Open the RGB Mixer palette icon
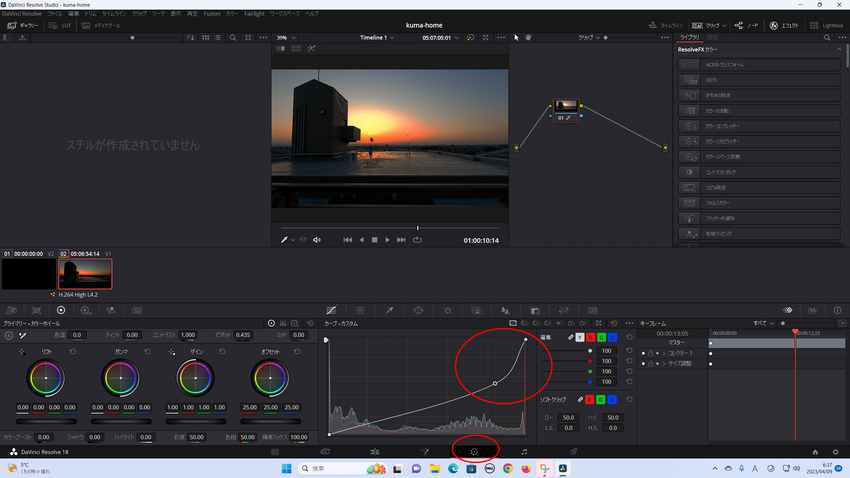 tap(111, 311)
